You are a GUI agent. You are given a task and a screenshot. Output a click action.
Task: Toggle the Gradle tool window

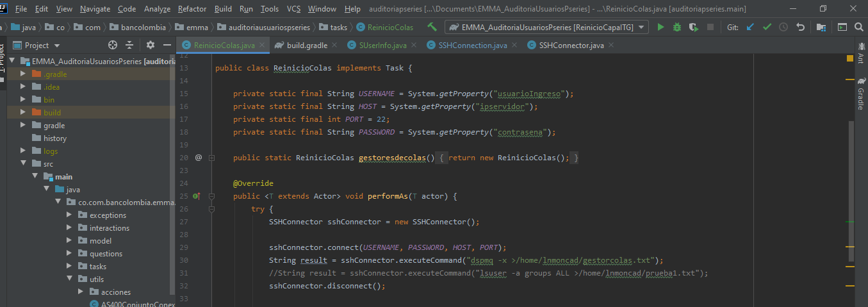click(x=860, y=94)
